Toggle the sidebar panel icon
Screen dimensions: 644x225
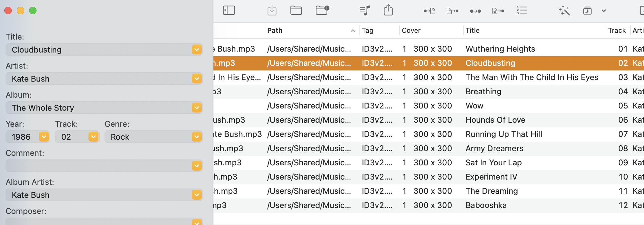point(229,11)
